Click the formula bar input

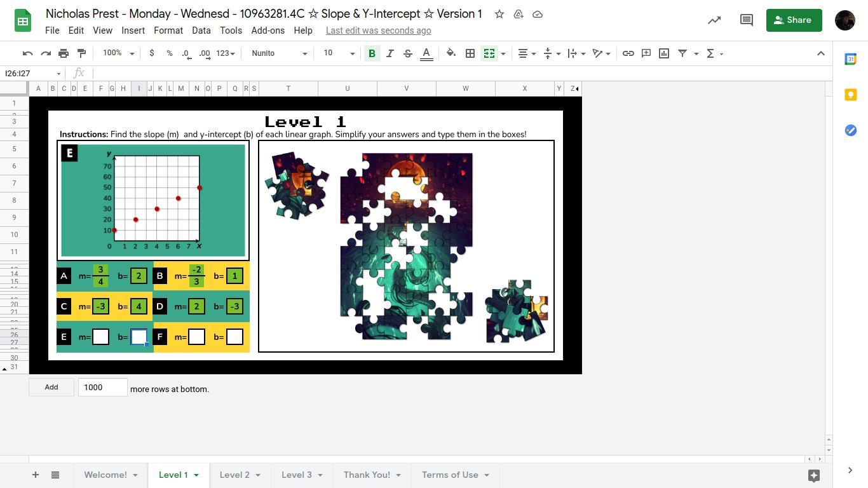pyautogui.click(x=461, y=74)
